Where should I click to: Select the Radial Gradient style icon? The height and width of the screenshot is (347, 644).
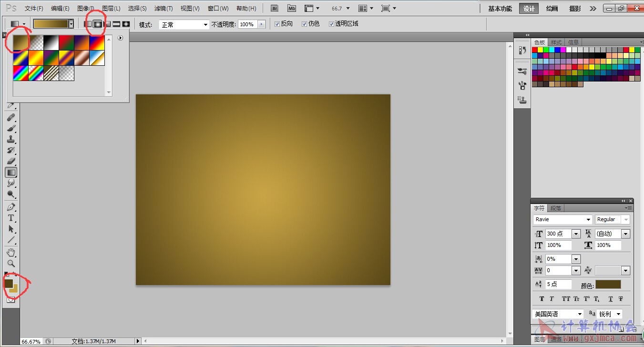(98, 24)
